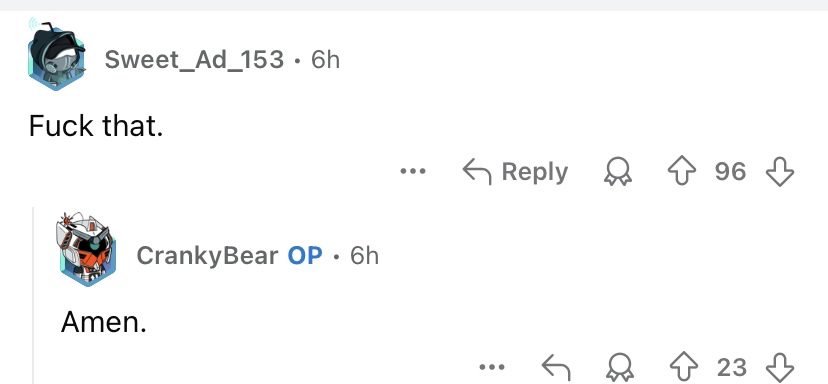Reply to Sweet_Ad_153's comment
This screenshot has height=384, width=828.
pyautogui.click(x=515, y=172)
